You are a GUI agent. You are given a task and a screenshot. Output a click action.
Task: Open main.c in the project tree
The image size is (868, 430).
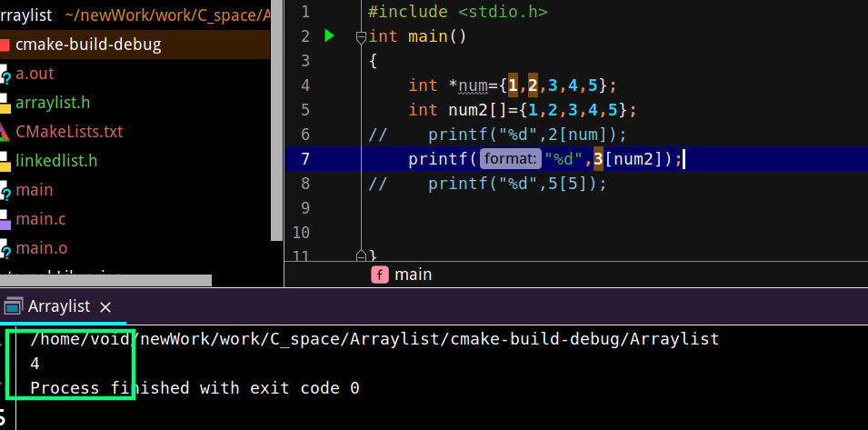click(40, 219)
